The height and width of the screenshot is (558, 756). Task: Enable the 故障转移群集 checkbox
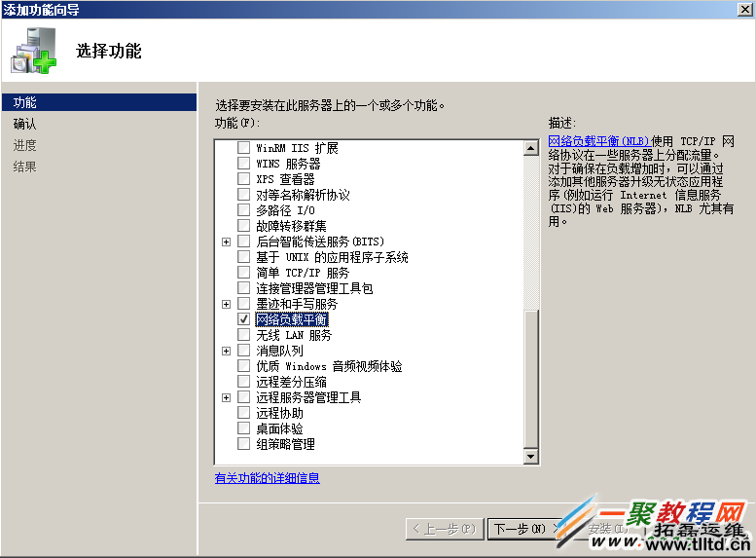click(244, 225)
